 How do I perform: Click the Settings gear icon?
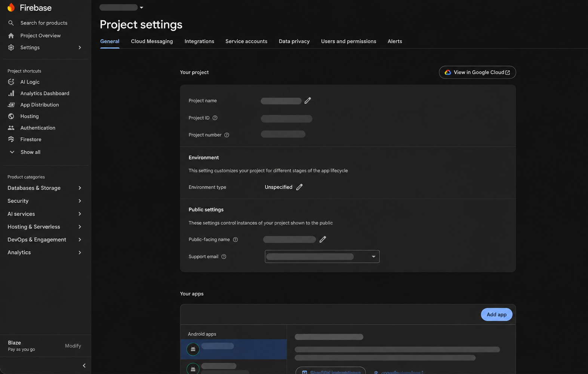(11, 47)
